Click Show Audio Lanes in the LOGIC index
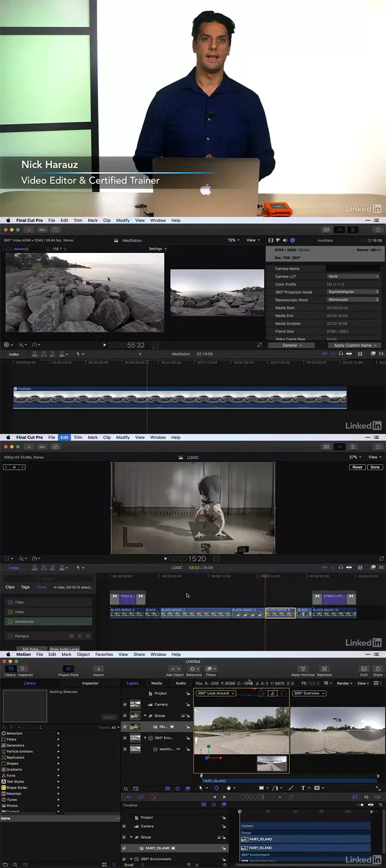 tap(64, 649)
